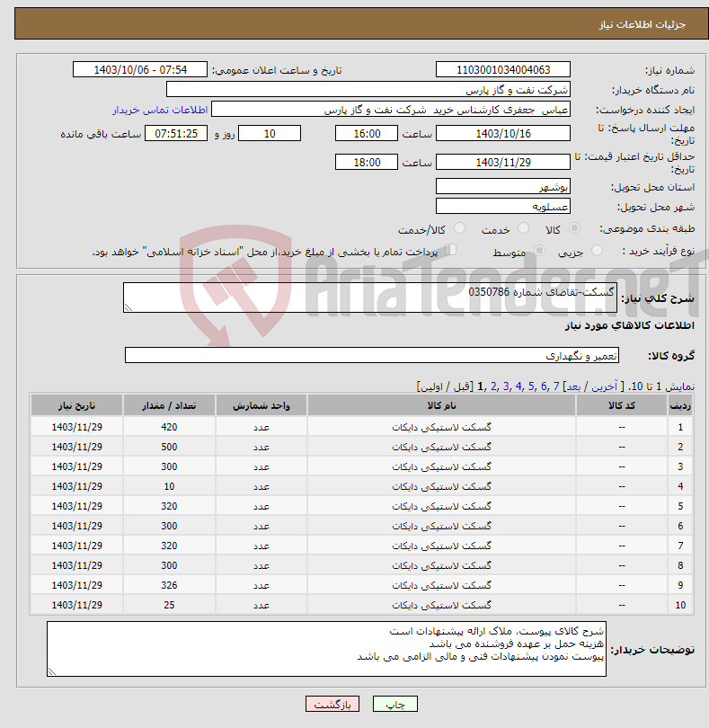Image resolution: width=709 pixels, height=728 pixels.
Task: Click the واحد شمارش column header
Action: tap(261, 405)
